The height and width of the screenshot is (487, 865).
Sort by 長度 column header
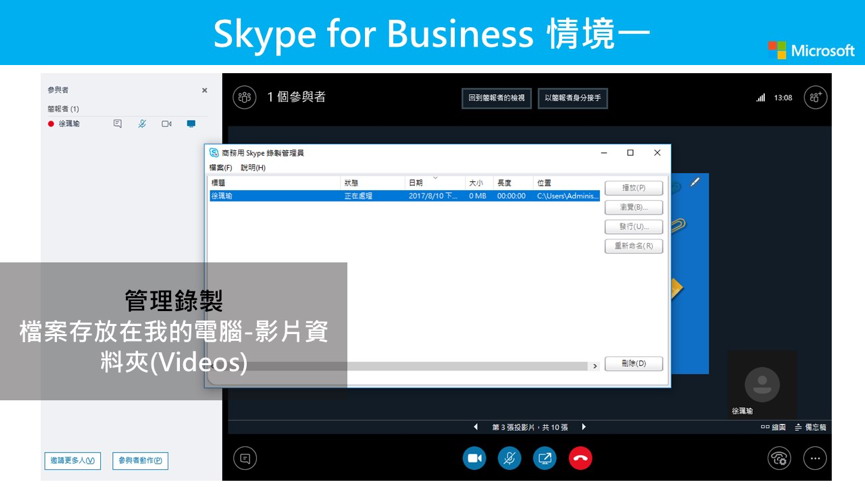[513, 183]
